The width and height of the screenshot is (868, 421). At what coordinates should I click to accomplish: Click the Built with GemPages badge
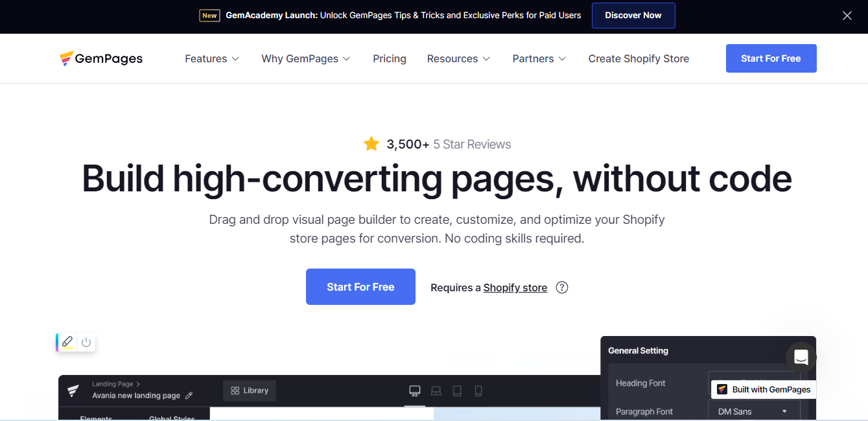(x=764, y=389)
